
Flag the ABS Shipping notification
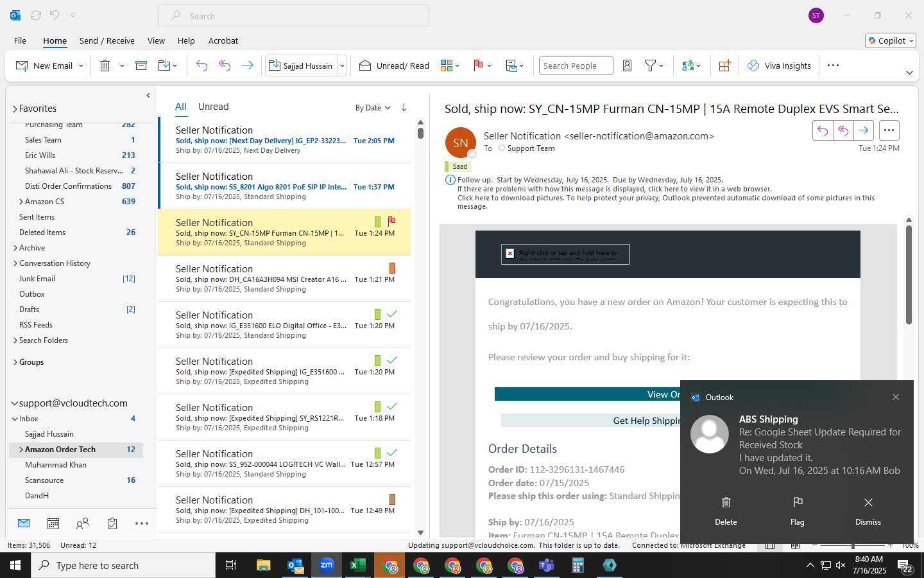pos(797,511)
